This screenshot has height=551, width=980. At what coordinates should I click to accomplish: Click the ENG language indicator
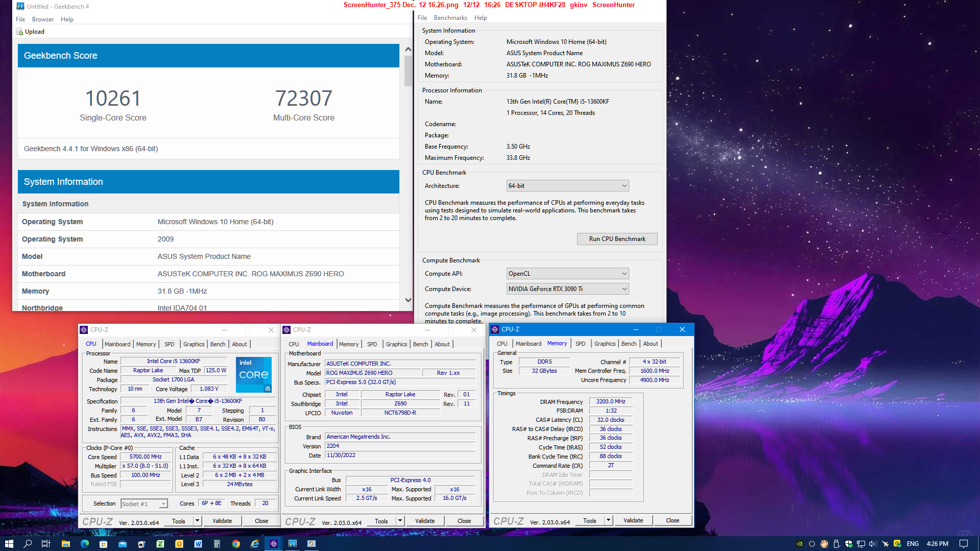[913, 544]
